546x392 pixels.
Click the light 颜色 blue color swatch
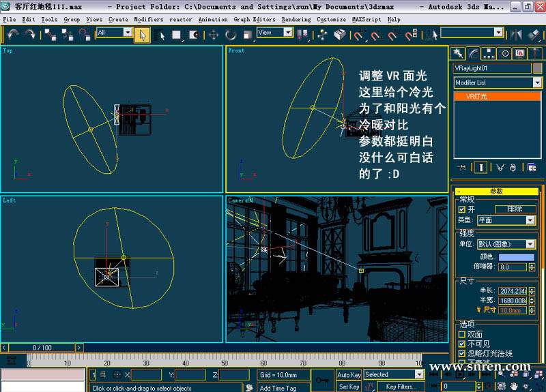click(517, 257)
